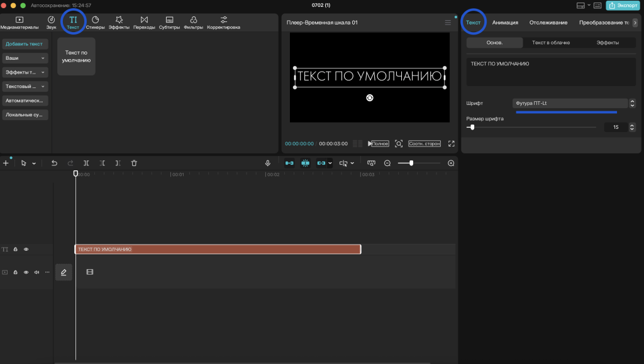
Task: Open the Переходы (Transitions) panel
Action: pyautogui.click(x=144, y=23)
